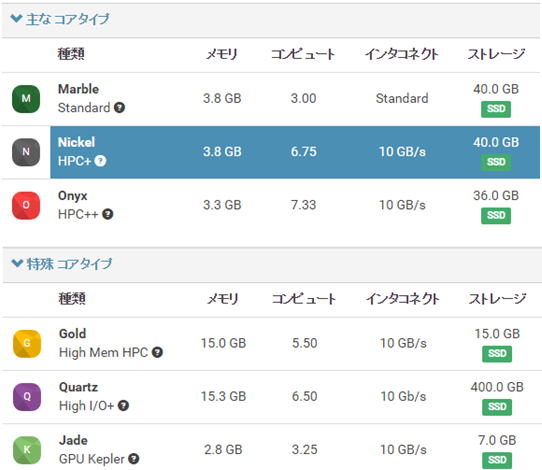542x470 pixels.
Task: Collapse the 特殊 コアタイプ section chevron
Action: click(17, 263)
